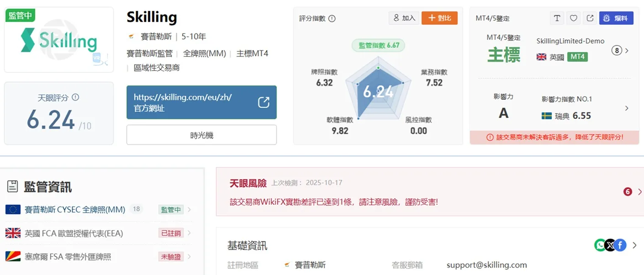Image resolution: width=644 pixels, height=275 pixels.
Task: Click the 風控指數 0.00 value
Action: (418, 131)
